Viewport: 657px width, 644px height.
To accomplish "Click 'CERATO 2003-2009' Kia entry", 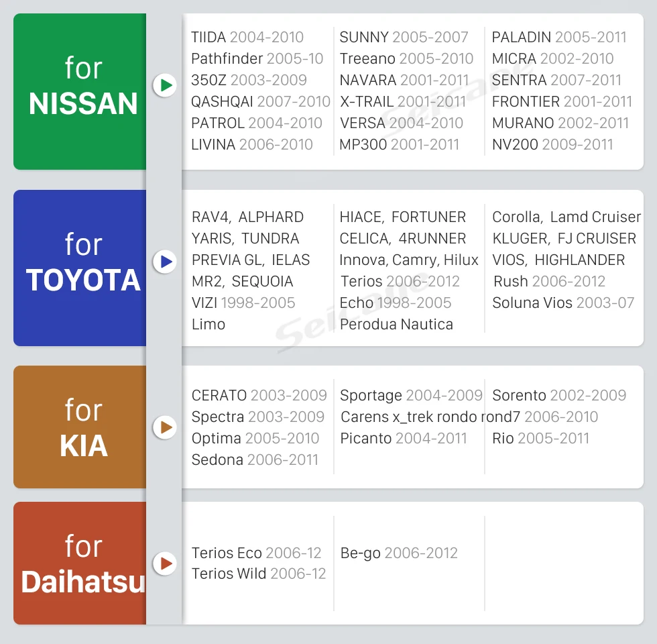I will click(259, 395).
